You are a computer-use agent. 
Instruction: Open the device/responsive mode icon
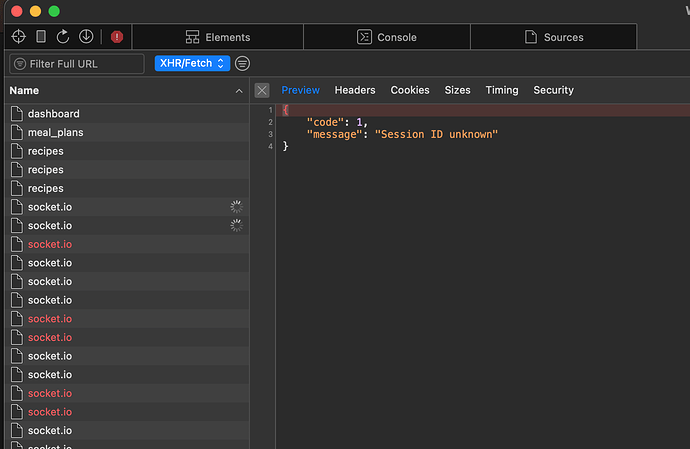[41, 37]
